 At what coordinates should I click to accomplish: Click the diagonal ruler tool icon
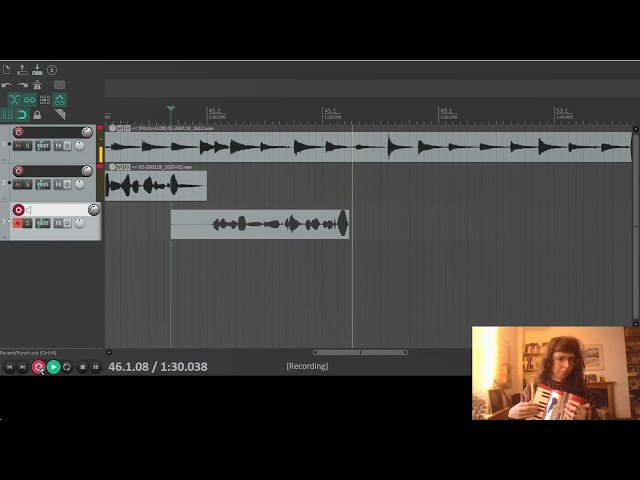pyautogui.click(x=60, y=114)
